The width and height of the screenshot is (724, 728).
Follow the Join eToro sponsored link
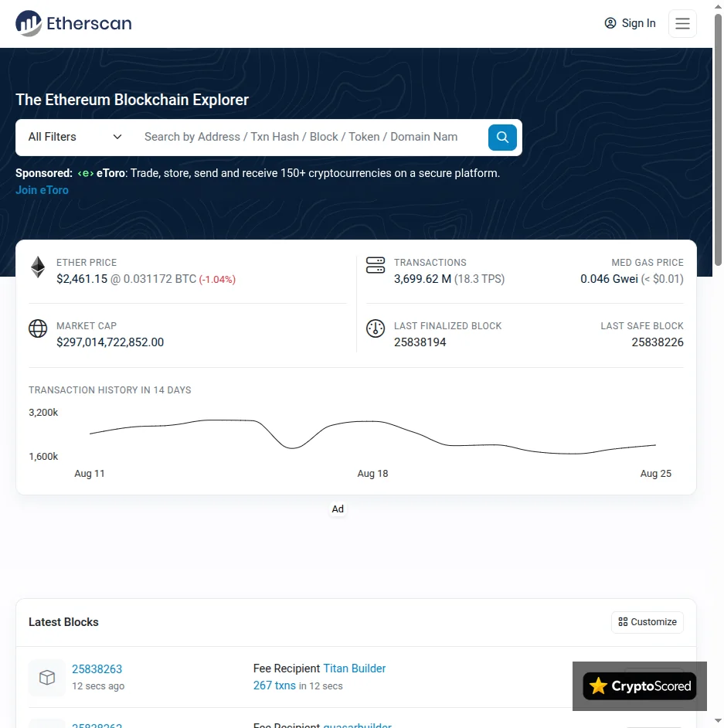coord(42,190)
